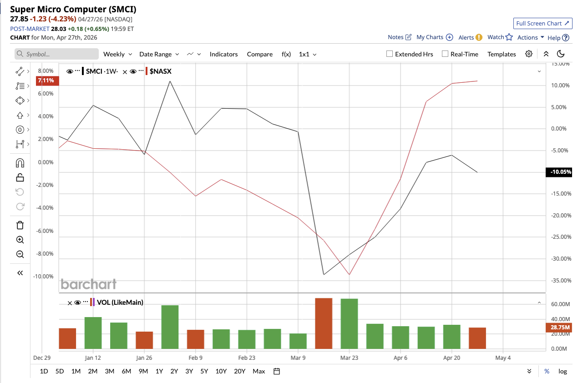Open the Date Range dropdown
This screenshot has height=383, width=588.
[x=159, y=54]
